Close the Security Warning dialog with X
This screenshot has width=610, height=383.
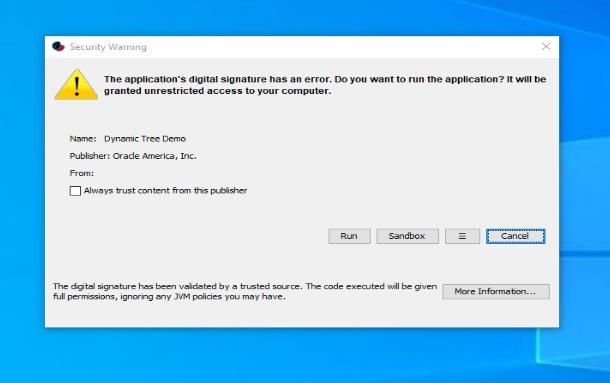click(546, 47)
